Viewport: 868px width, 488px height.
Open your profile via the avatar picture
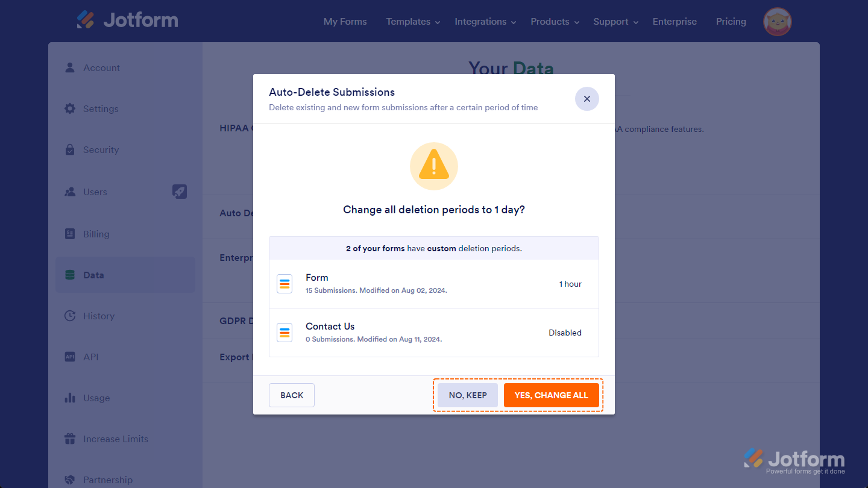coord(777,21)
